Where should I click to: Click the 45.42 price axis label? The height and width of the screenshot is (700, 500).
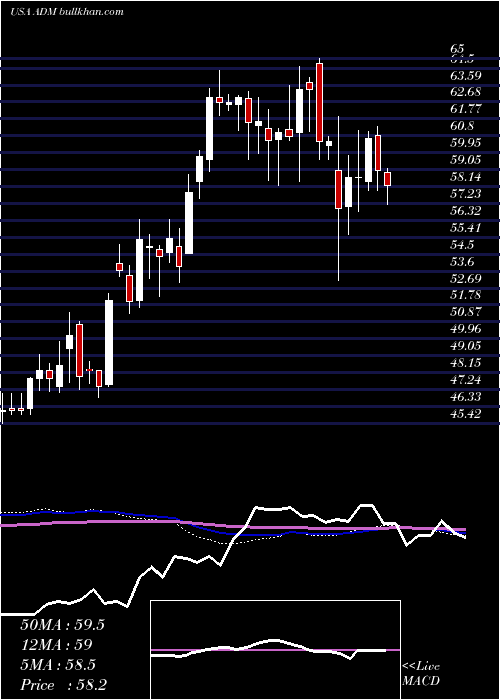click(466, 414)
